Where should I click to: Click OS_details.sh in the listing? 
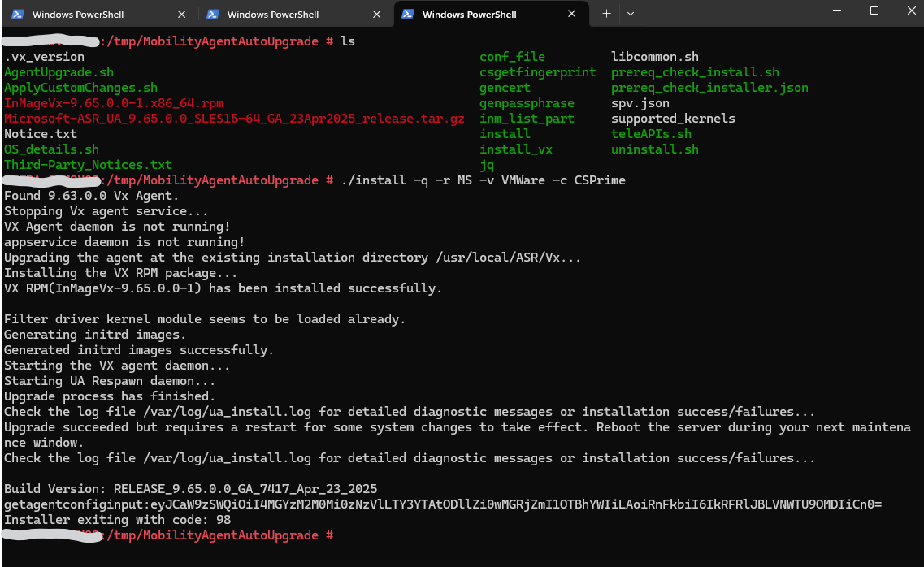click(x=51, y=149)
